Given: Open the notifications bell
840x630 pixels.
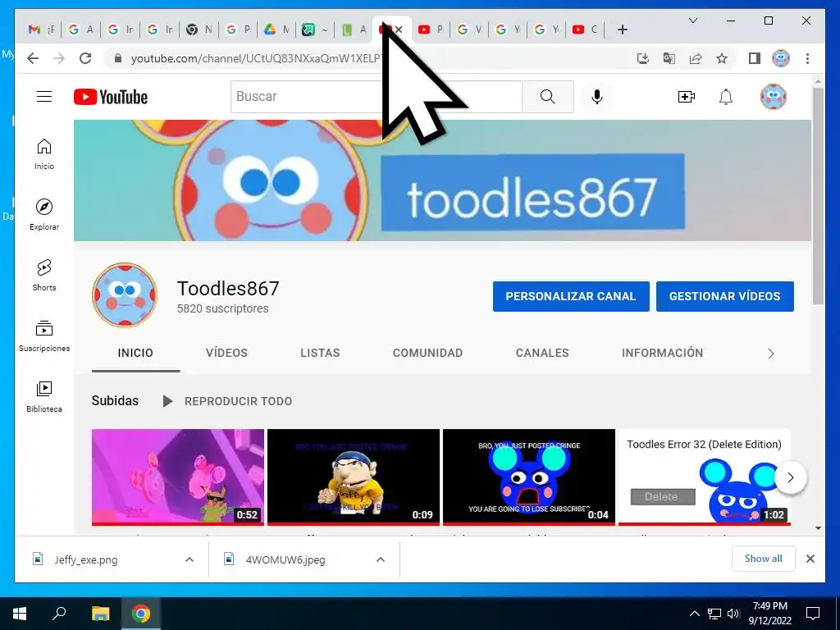Looking at the screenshot, I should [725, 97].
